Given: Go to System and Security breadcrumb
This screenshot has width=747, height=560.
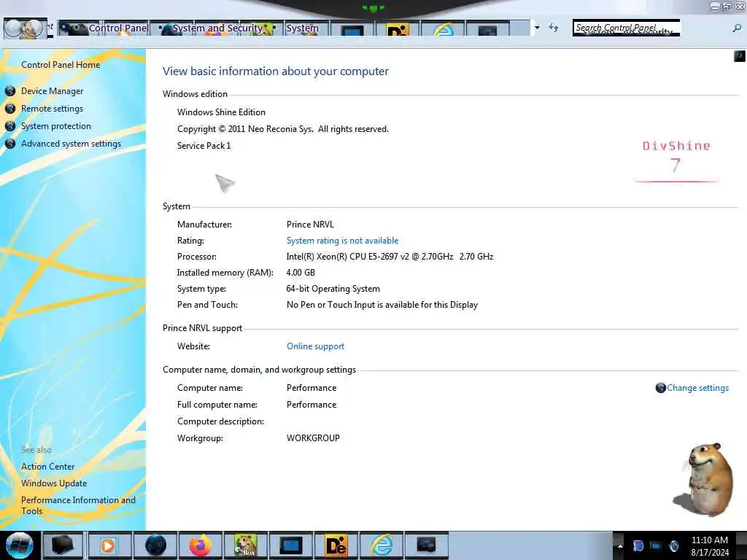Looking at the screenshot, I should point(217,28).
